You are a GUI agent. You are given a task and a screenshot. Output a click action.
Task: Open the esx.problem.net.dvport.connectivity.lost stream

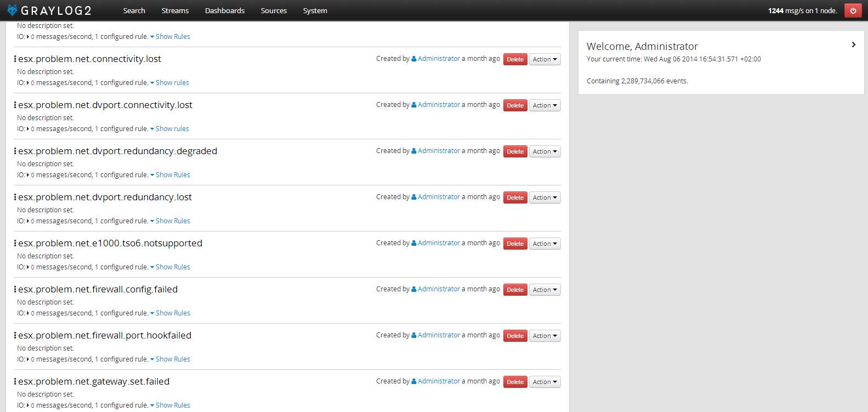[x=105, y=105]
